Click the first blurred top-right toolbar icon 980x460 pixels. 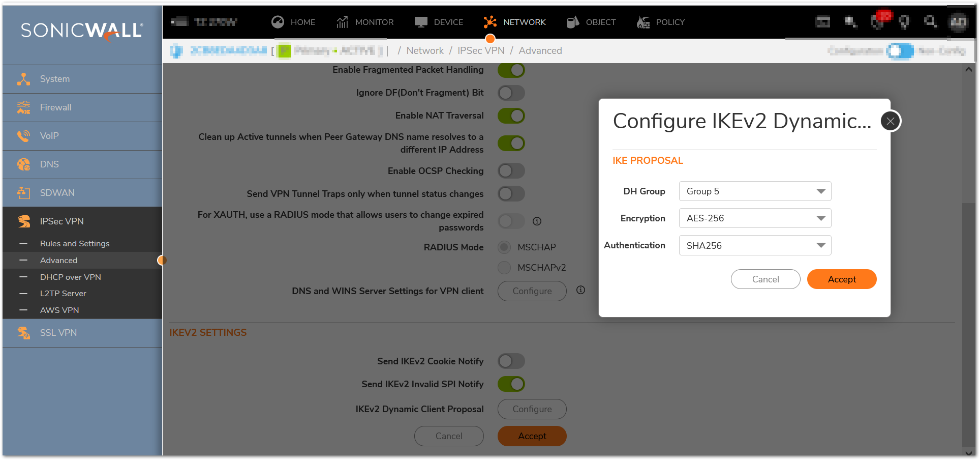tap(822, 22)
